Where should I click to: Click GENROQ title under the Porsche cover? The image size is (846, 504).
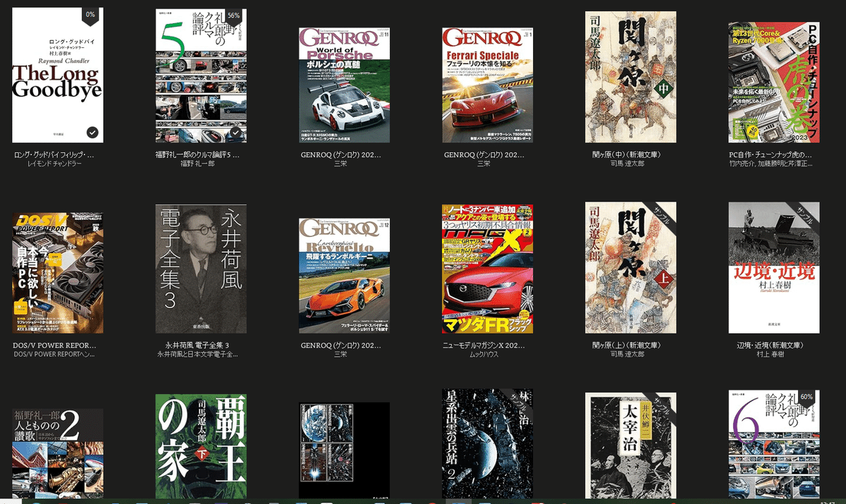[x=342, y=154]
